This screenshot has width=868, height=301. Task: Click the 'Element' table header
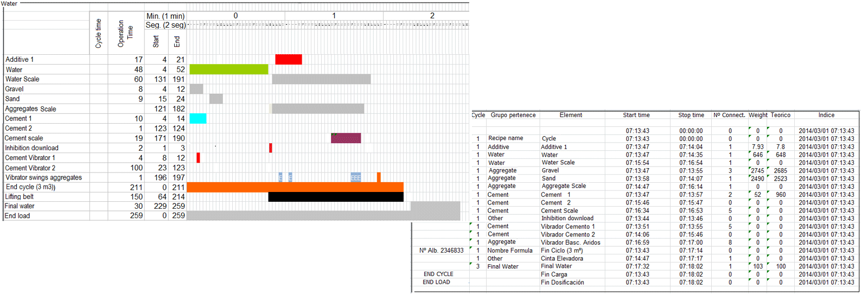(571, 115)
